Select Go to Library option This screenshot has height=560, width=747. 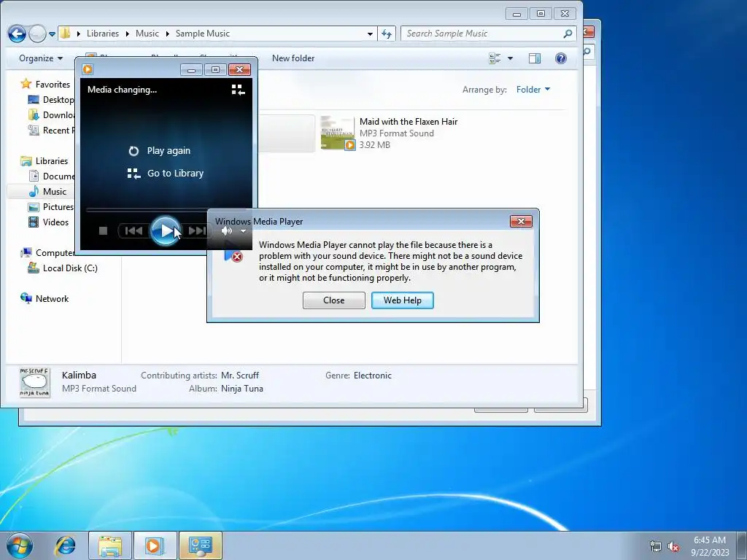coord(166,174)
